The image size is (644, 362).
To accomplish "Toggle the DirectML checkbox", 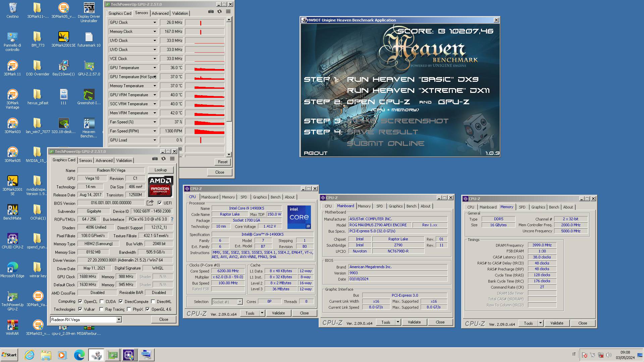I will pos(153,302).
